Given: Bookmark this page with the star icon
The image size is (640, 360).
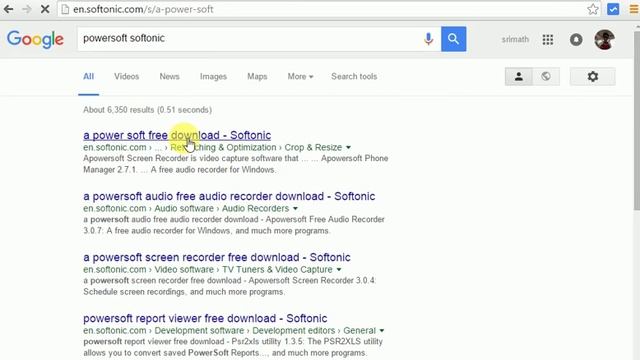Looking at the screenshot, I should (x=593, y=9).
